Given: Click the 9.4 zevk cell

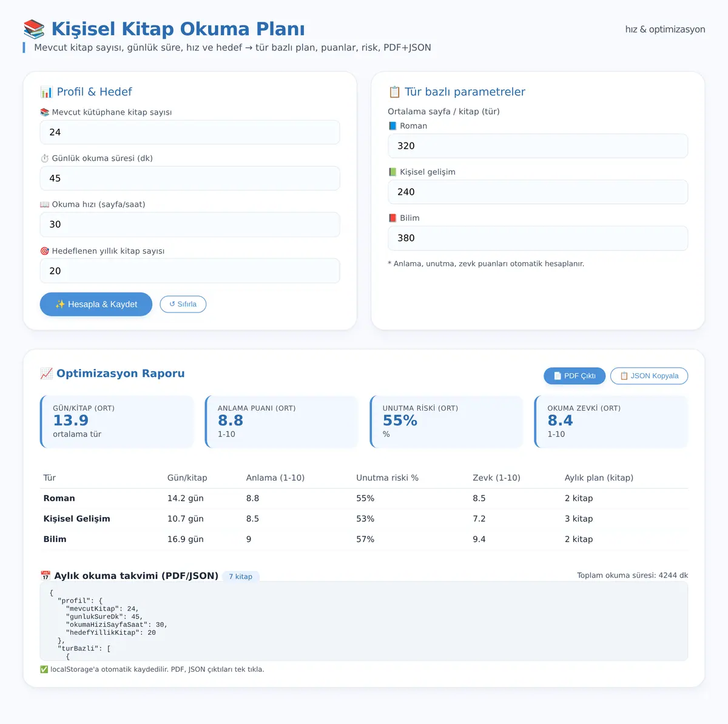Looking at the screenshot, I should (x=479, y=539).
